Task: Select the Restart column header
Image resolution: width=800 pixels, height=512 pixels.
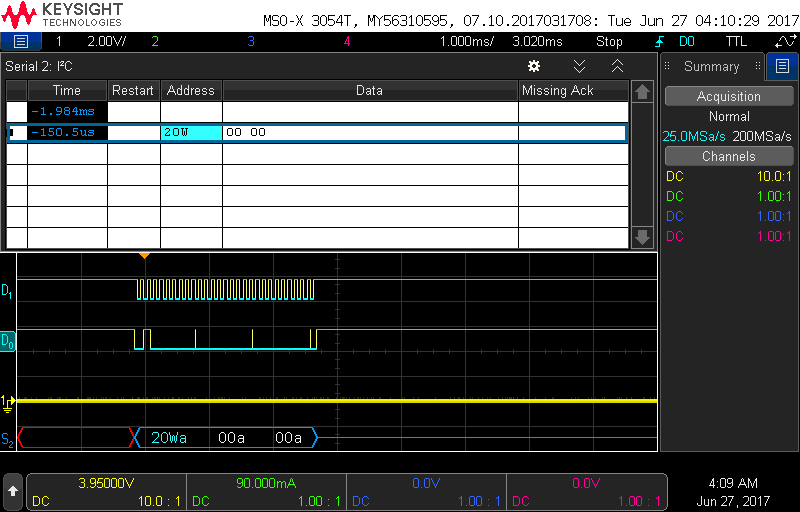Action: pos(133,90)
